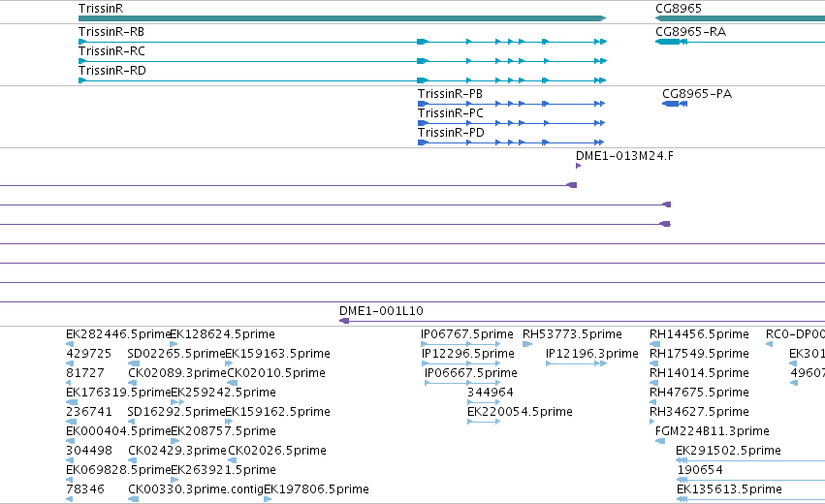Click the EK069828.5prime EST label
This screenshot has height=504, width=825.
tap(118, 470)
